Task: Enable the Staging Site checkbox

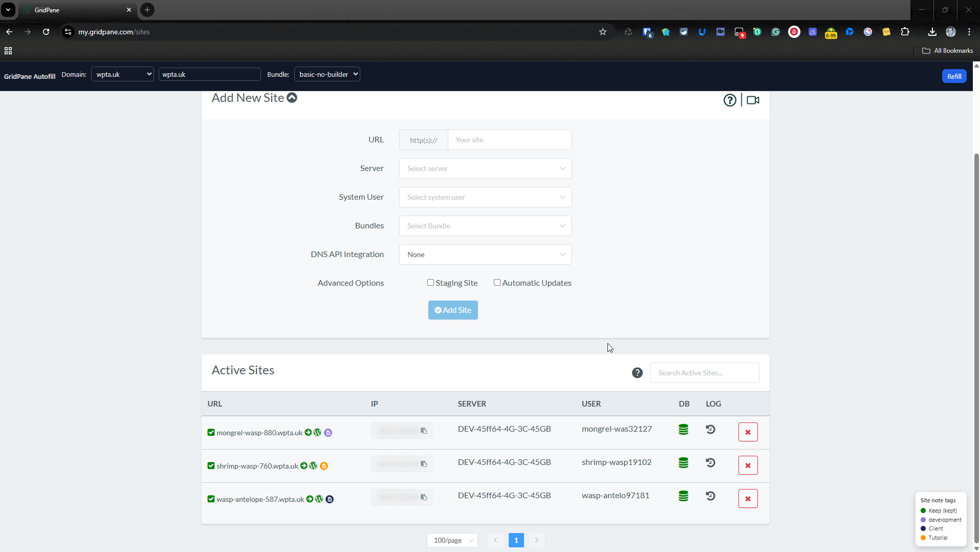Action: pyautogui.click(x=431, y=283)
